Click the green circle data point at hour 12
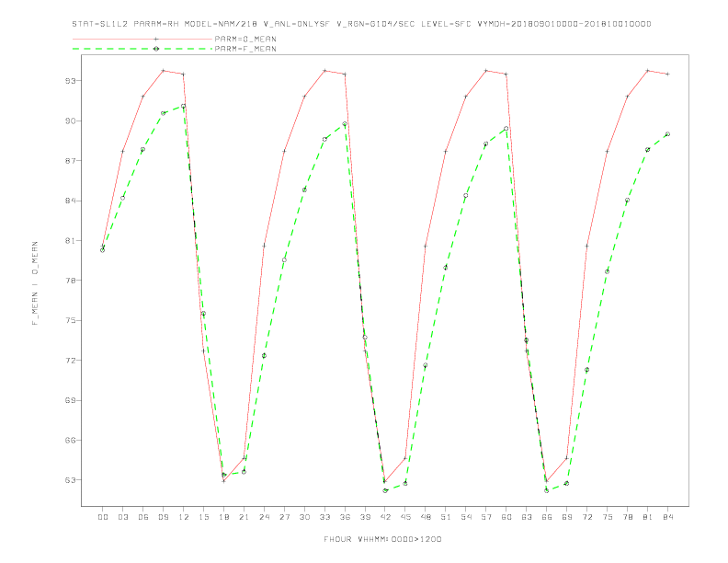Viewport: 728px width, 563px height. click(x=184, y=107)
